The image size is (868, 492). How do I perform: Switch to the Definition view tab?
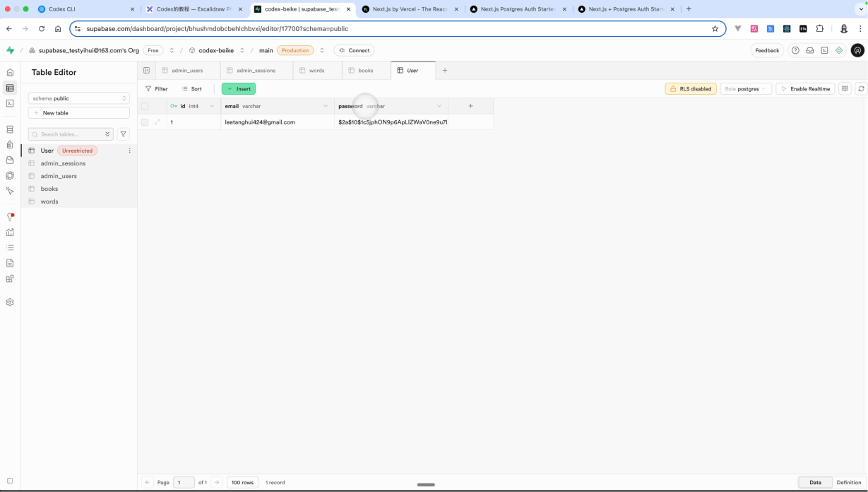848,482
